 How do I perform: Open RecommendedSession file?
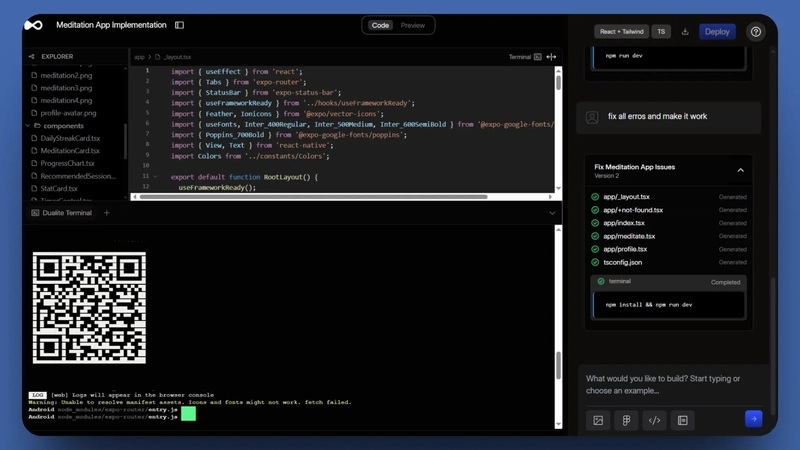(78, 176)
